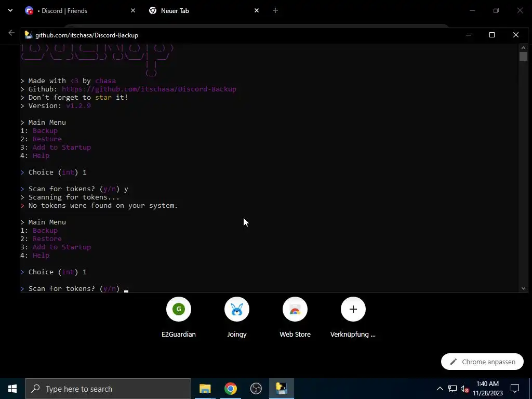Open notification center
The height and width of the screenshot is (399, 532).
point(515,389)
